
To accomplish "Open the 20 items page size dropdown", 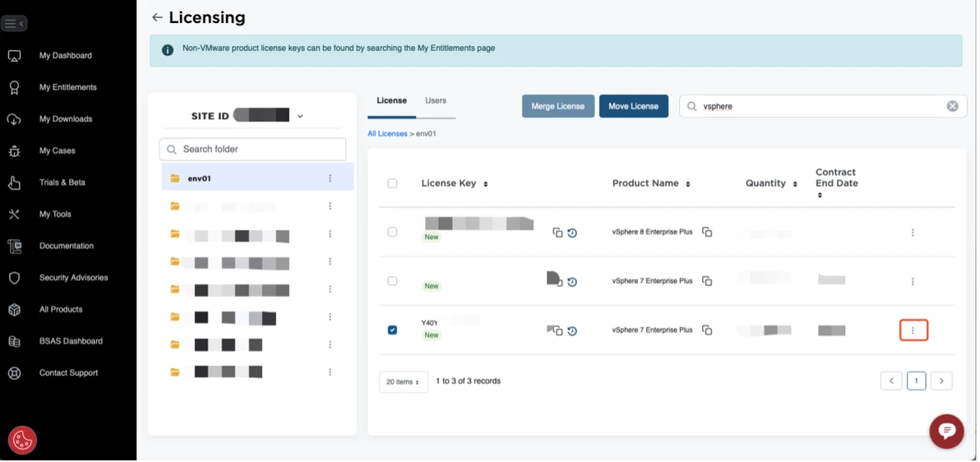I will pos(403,381).
